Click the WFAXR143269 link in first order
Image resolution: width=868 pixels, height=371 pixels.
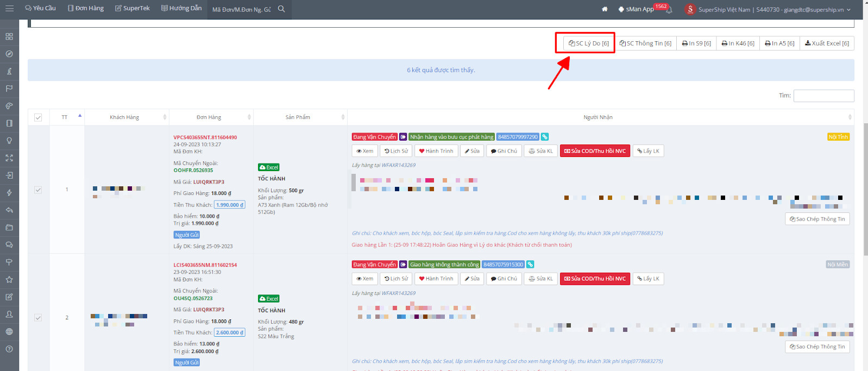(398, 165)
